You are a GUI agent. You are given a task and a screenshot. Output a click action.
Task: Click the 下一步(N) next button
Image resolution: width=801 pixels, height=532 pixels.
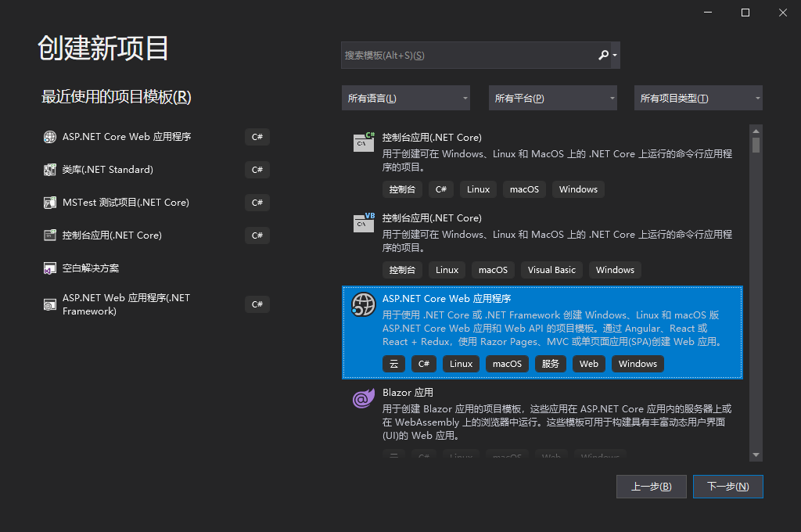point(728,487)
